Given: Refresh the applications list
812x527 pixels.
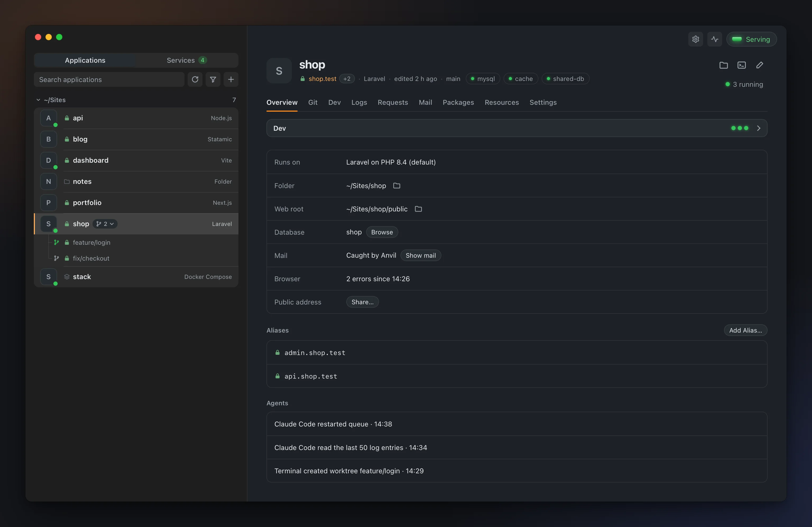Looking at the screenshot, I should (195, 80).
